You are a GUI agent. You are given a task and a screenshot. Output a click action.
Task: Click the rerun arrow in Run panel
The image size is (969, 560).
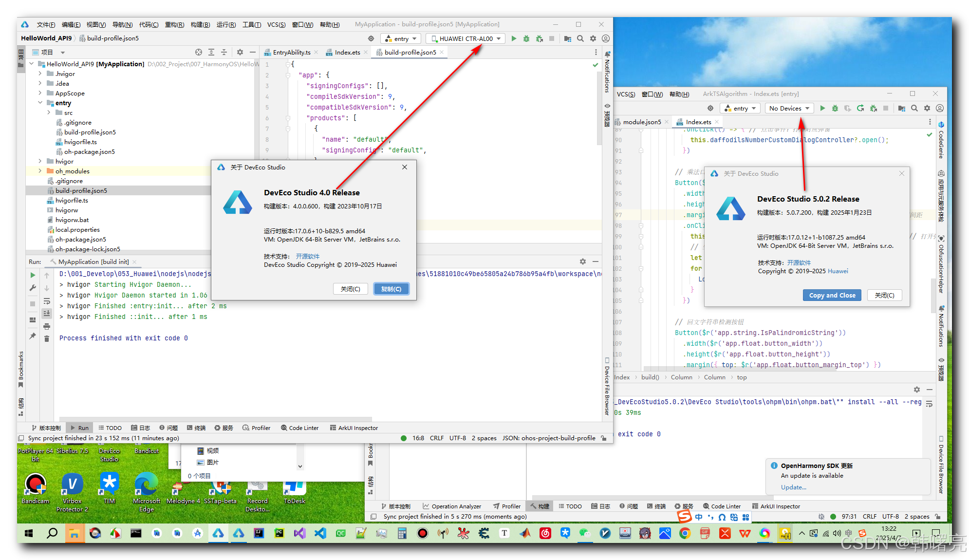point(33,275)
